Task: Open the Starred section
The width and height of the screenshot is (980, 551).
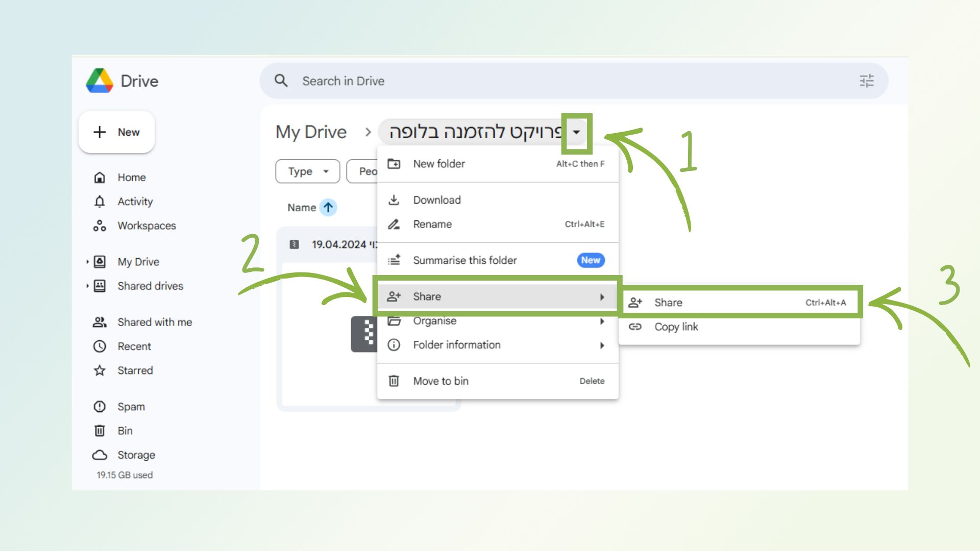Action: (x=135, y=370)
